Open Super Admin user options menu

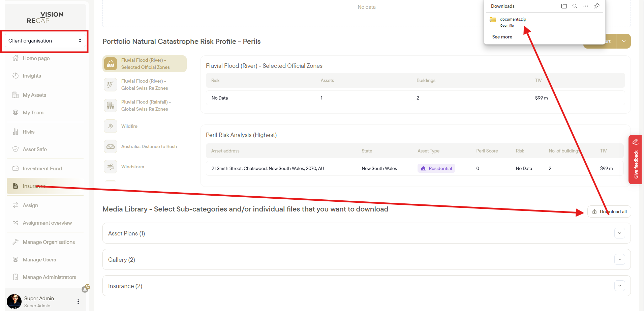click(x=78, y=302)
